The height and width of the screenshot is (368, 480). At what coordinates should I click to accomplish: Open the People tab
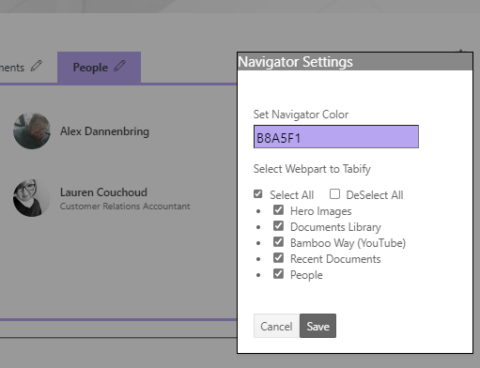(99, 67)
